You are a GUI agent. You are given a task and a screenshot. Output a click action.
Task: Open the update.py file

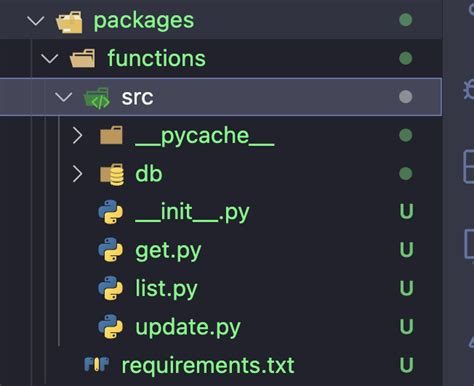tap(188, 328)
